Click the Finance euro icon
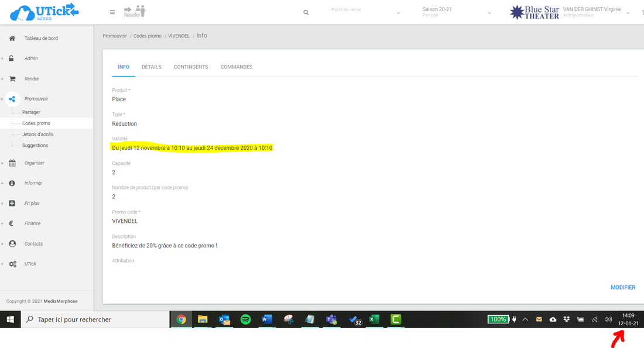This screenshot has width=644, height=348. pos(12,223)
